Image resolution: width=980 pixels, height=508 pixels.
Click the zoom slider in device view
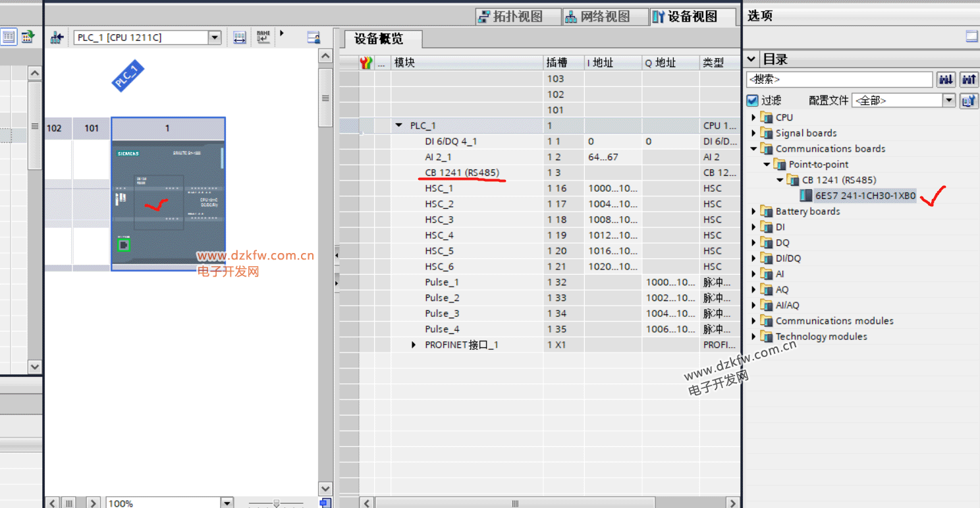click(x=276, y=503)
